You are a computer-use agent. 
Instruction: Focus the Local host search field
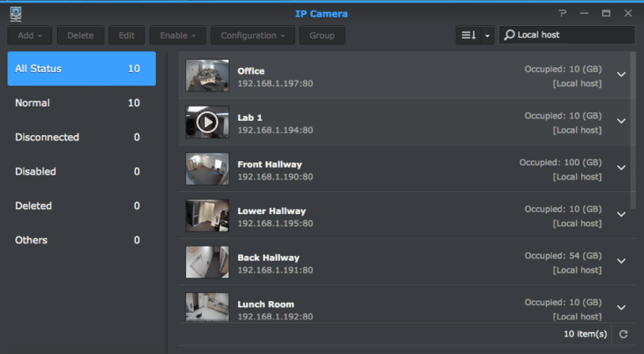[567, 35]
